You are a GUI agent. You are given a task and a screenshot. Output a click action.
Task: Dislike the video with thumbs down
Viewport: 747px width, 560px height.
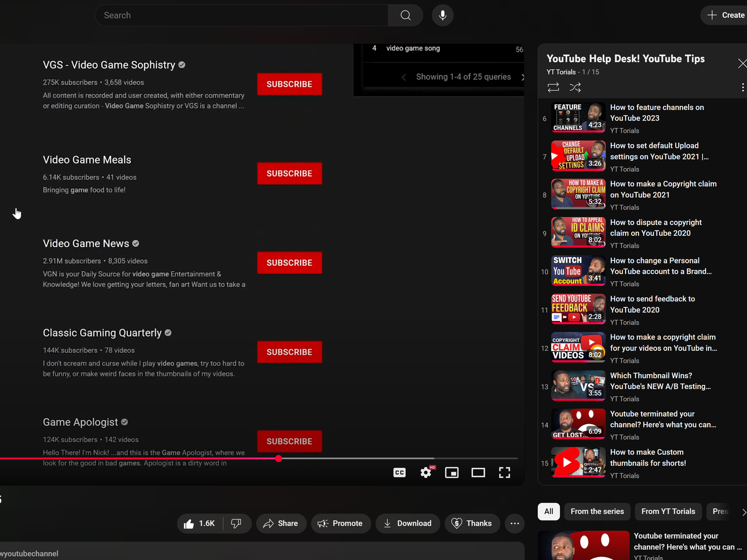236,524
